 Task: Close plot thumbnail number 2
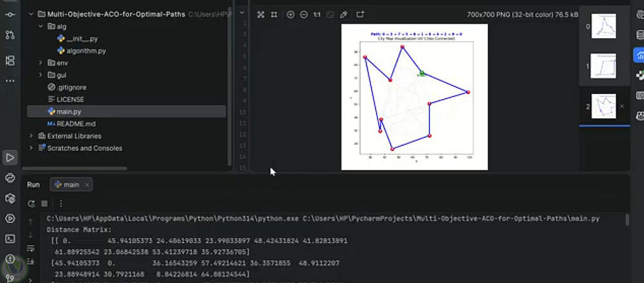tap(621, 106)
